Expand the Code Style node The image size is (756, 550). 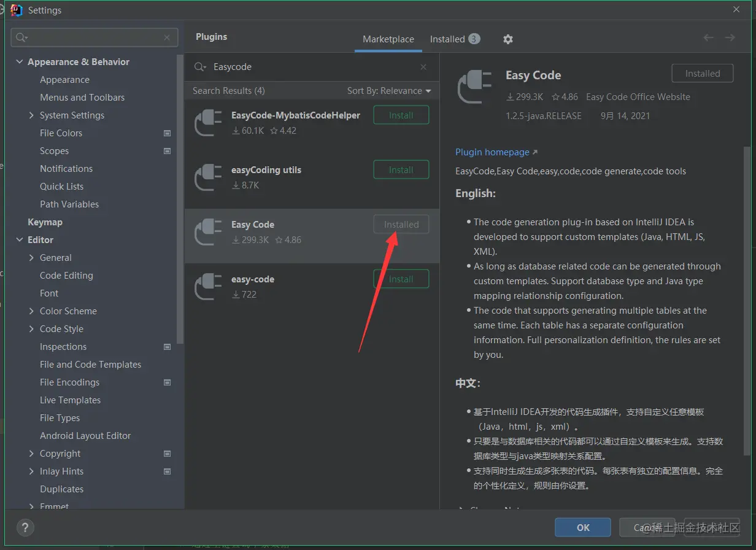(x=31, y=329)
